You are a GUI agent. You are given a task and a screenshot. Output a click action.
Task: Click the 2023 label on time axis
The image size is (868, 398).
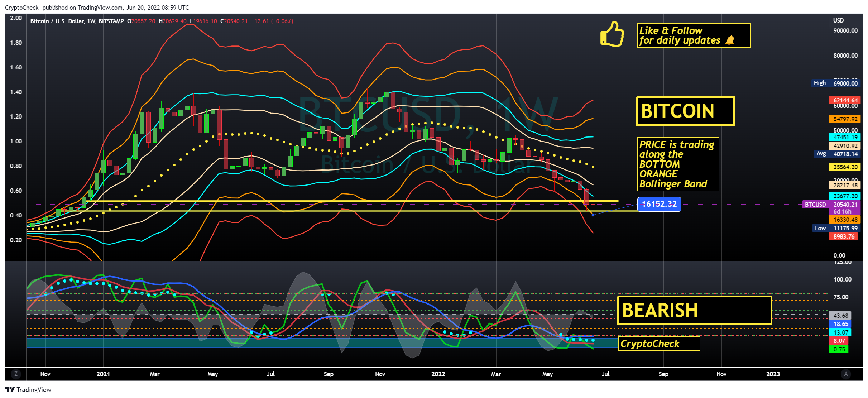(x=773, y=374)
